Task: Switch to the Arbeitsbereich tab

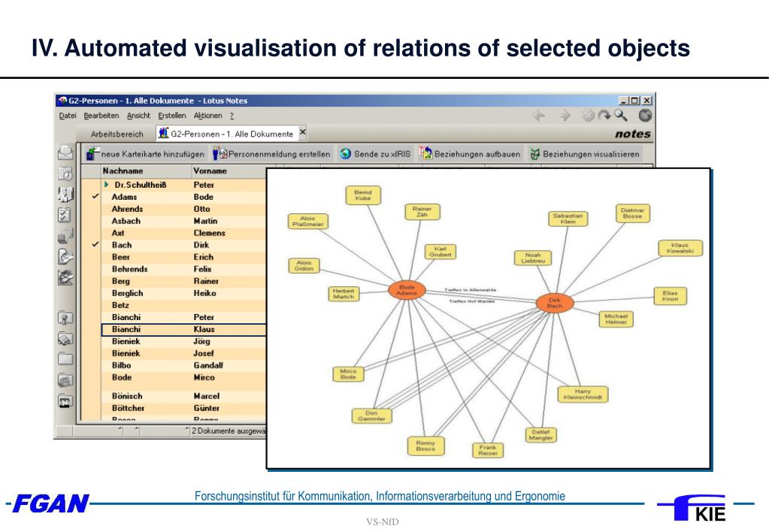Action: (x=117, y=134)
